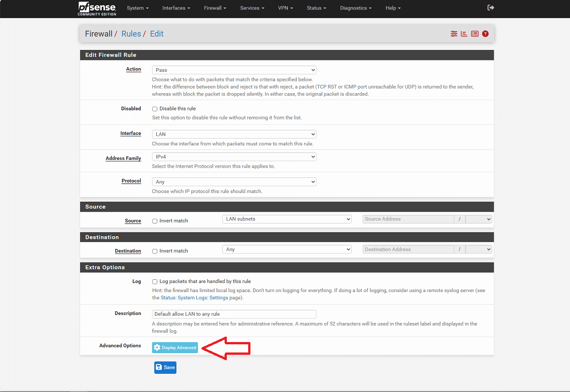
Task: Expand the Address Family IPv4 dropdown
Action: coord(234,157)
